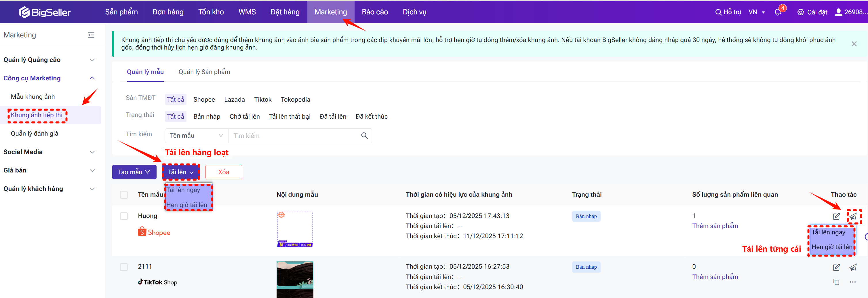Click the search magnifier icon in search box

(364, 136)
